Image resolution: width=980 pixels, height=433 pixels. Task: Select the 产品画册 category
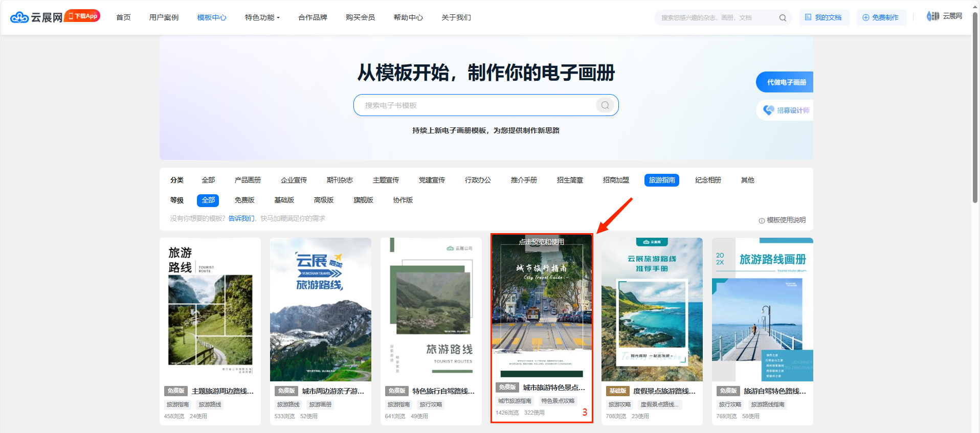[248, 180]
